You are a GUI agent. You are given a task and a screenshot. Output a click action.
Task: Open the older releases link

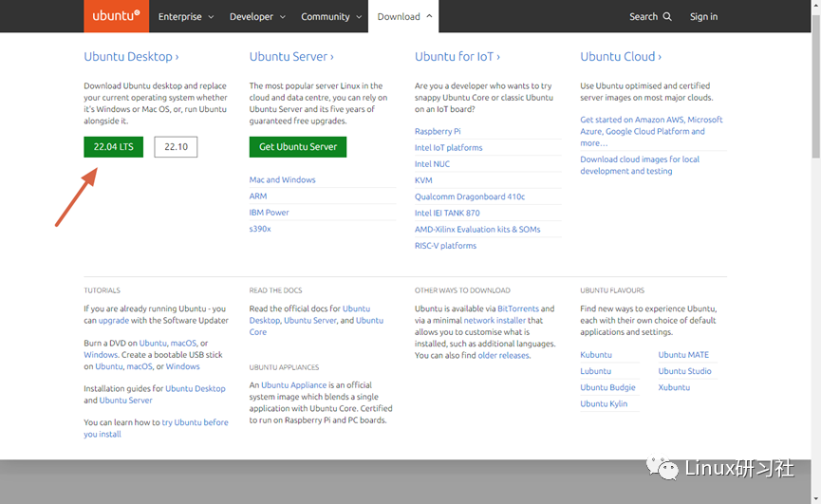[503, 355]
